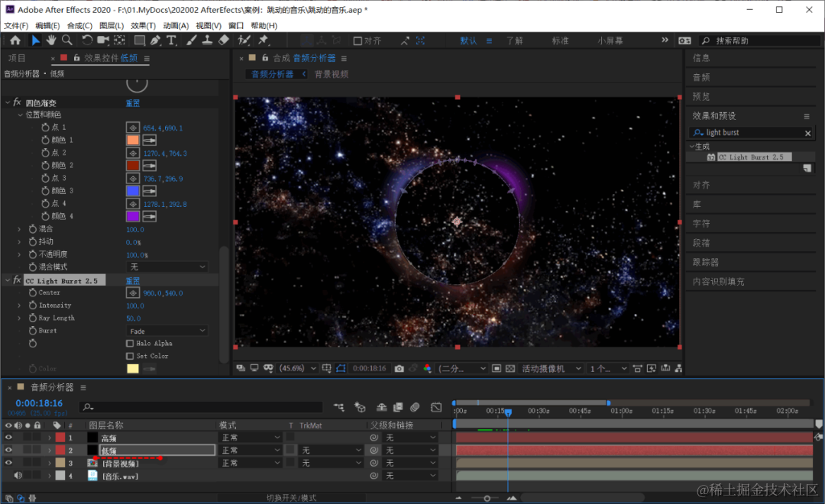This screenshot has width=825, height=504.
Task: Select the Clone Stamp tool
Action: [206, 40]
